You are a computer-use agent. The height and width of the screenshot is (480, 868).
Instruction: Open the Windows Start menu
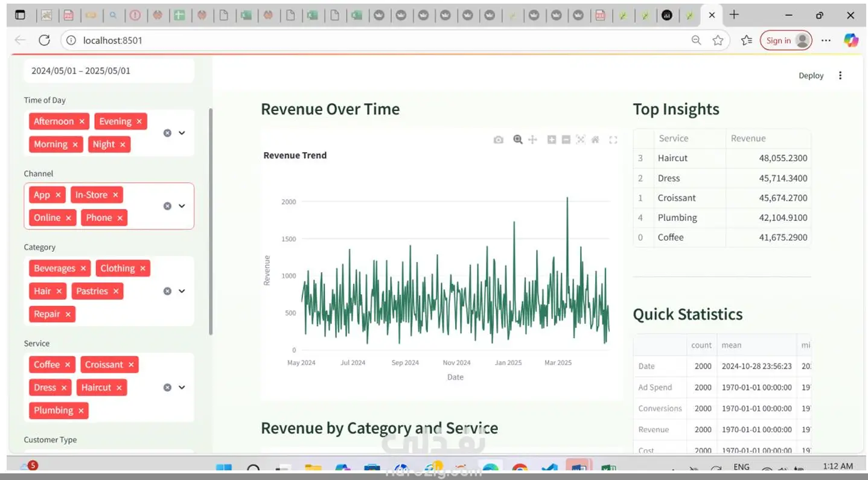pyautogui.click(x=224, y=469)
